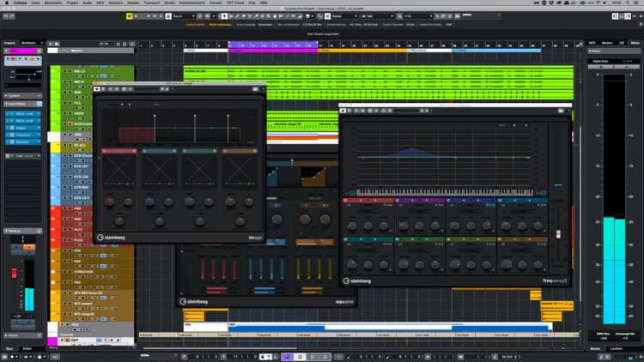
Task: Click the Play button in transport bar
Action: [x=313, y=357]
